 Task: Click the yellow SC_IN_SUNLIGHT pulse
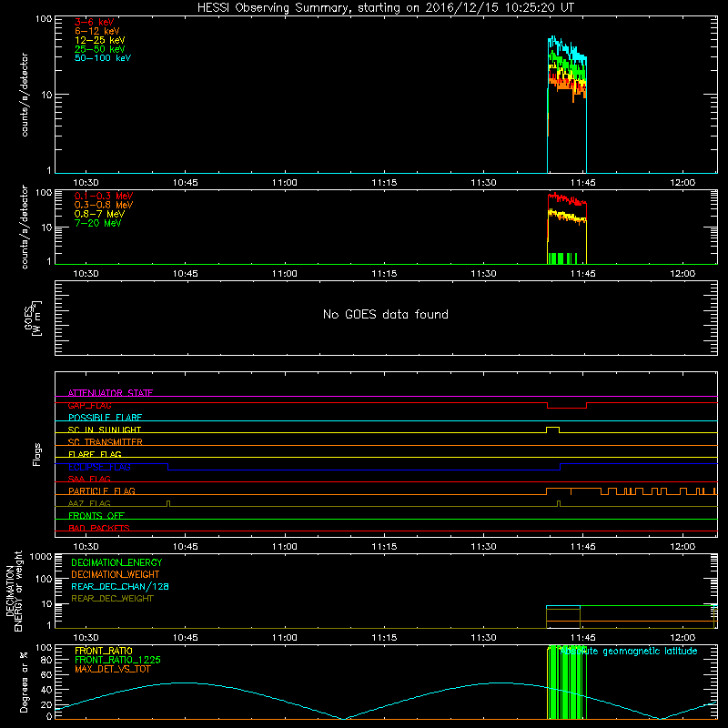click(552, 428)
